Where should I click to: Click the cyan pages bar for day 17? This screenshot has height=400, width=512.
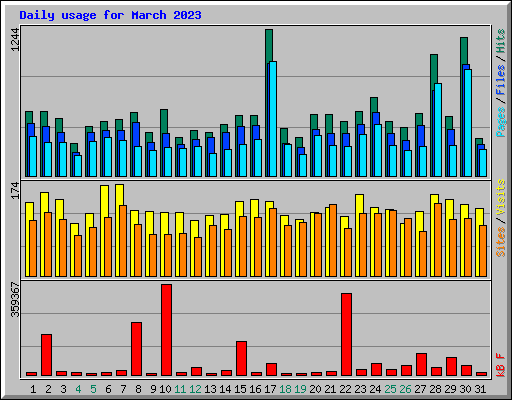(x=273, y=119)
